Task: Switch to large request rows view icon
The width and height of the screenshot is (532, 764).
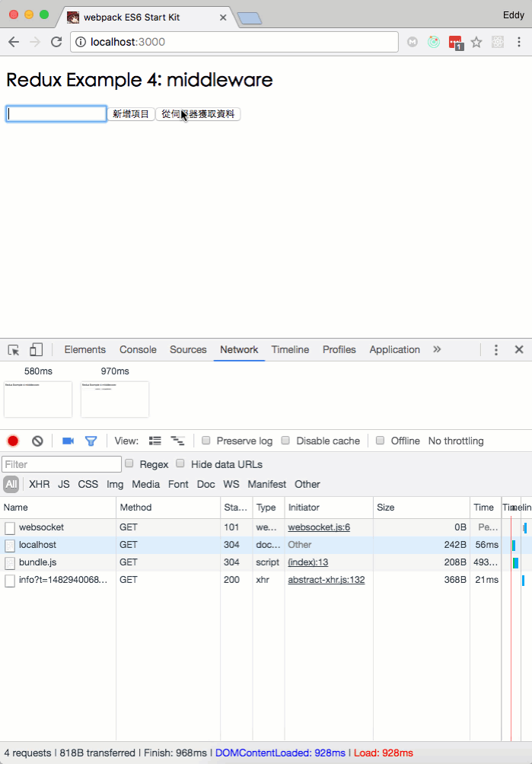Action: point(155,441)
